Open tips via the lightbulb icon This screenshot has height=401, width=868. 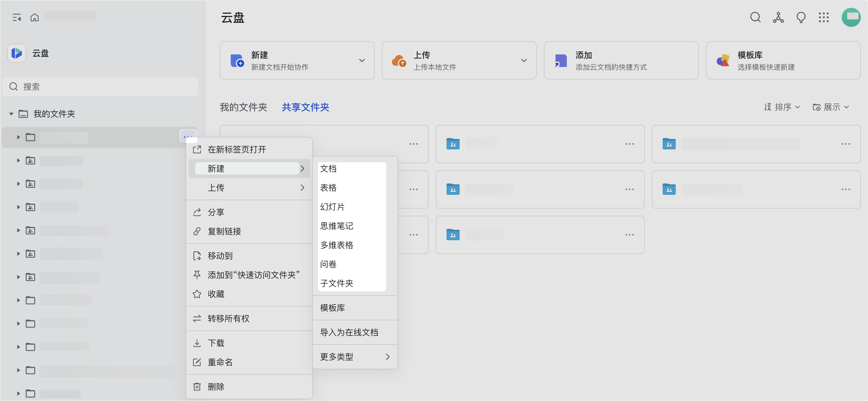pos(801,17)
